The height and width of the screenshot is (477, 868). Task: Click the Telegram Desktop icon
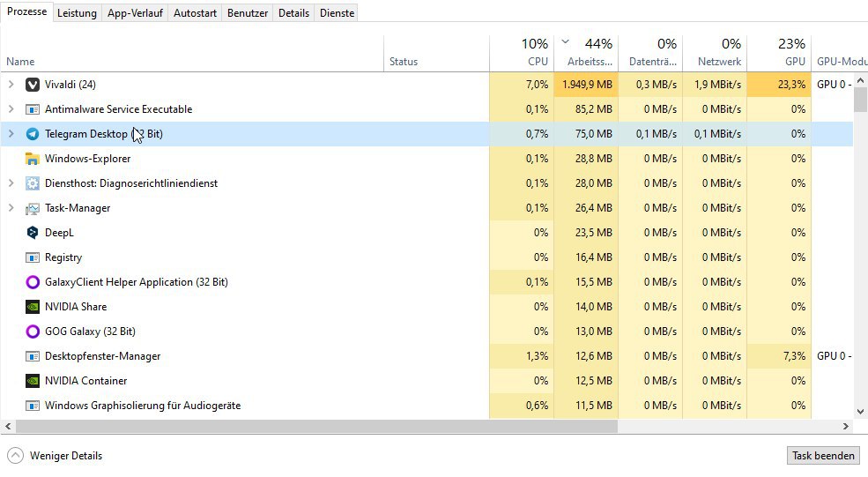pyautogui.click(x=33, y=134)
